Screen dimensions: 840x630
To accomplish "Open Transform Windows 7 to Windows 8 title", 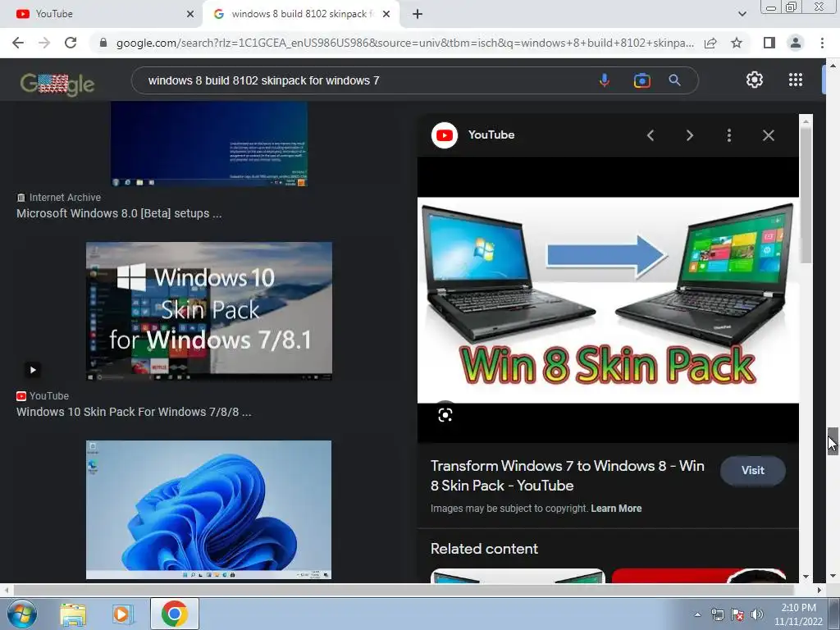I will pyautogui.click(x=568, y=476).
